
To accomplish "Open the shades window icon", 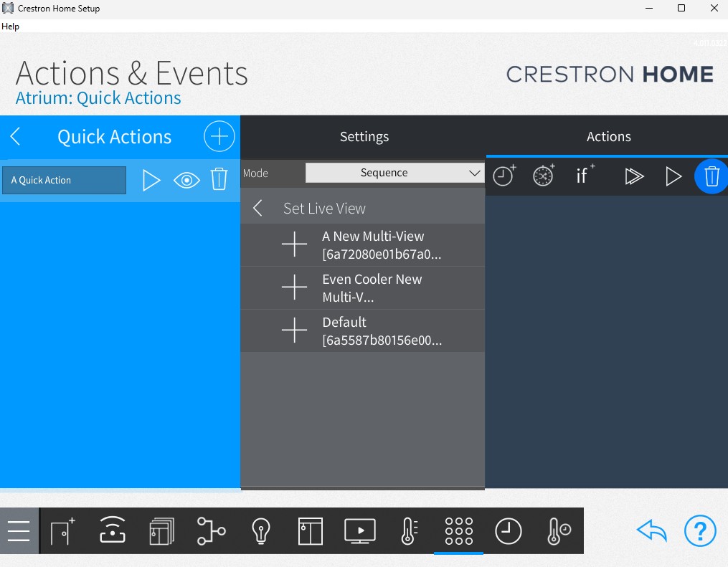I will (310, 531).
